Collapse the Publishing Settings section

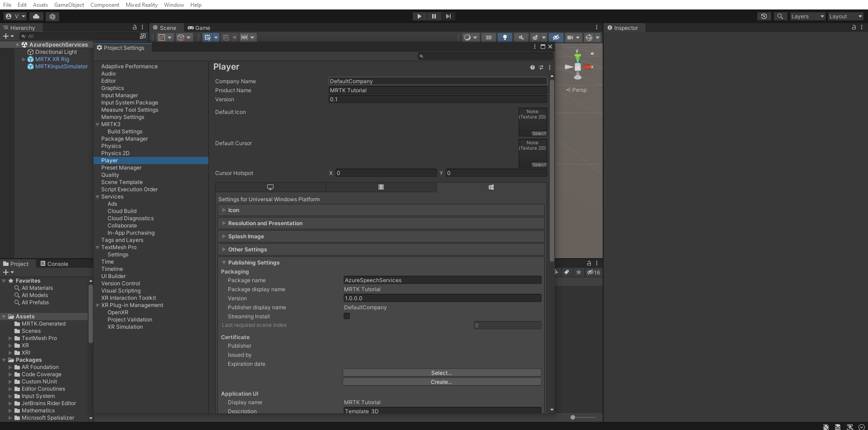pos(381,263)
